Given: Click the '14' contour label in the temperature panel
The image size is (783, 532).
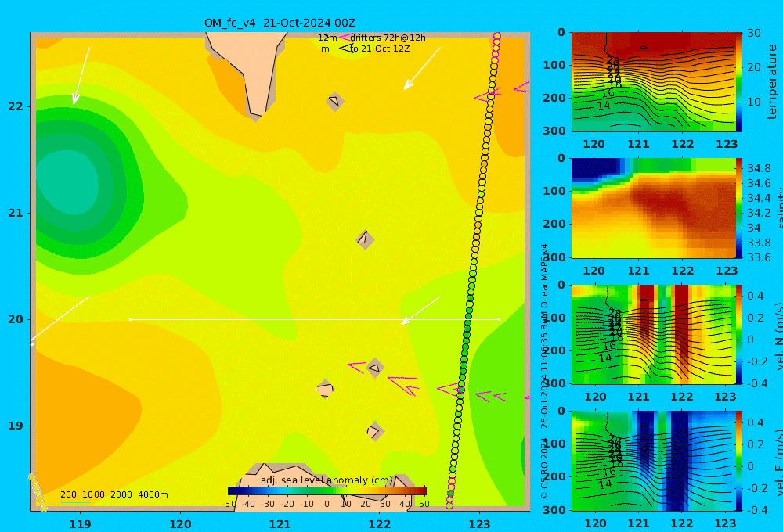Looking at the screenshot, I should (x=604, y=106).
